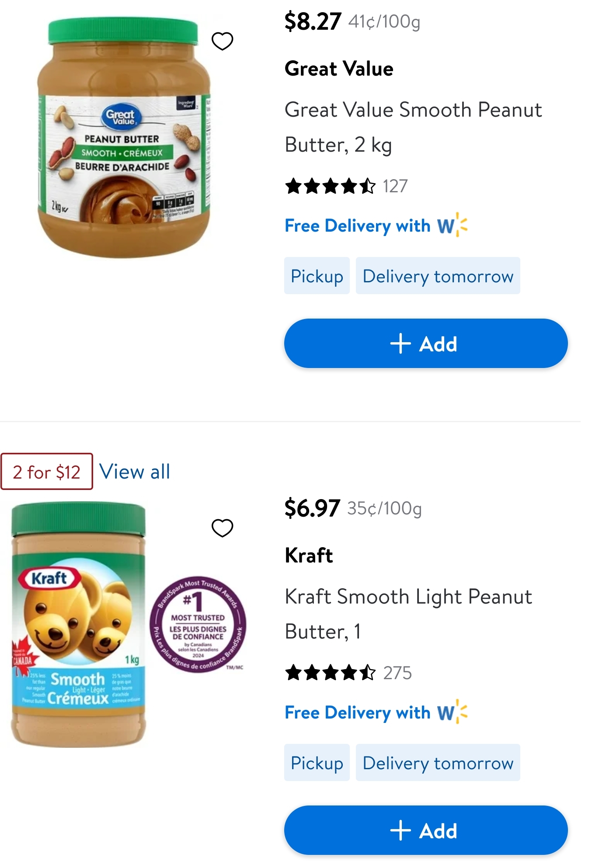Screen dimensions: 599x868
Task: Open the View all link
Action: click(x=135, y=472)
